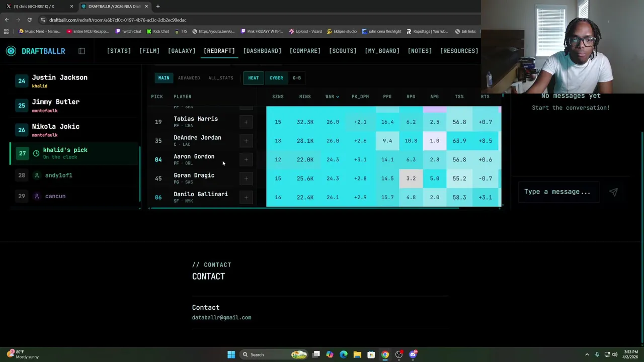Open OBS Studio from the taskbar
Image resolution: width=644 pixels, height=362 pixels.
pos(399,354)
